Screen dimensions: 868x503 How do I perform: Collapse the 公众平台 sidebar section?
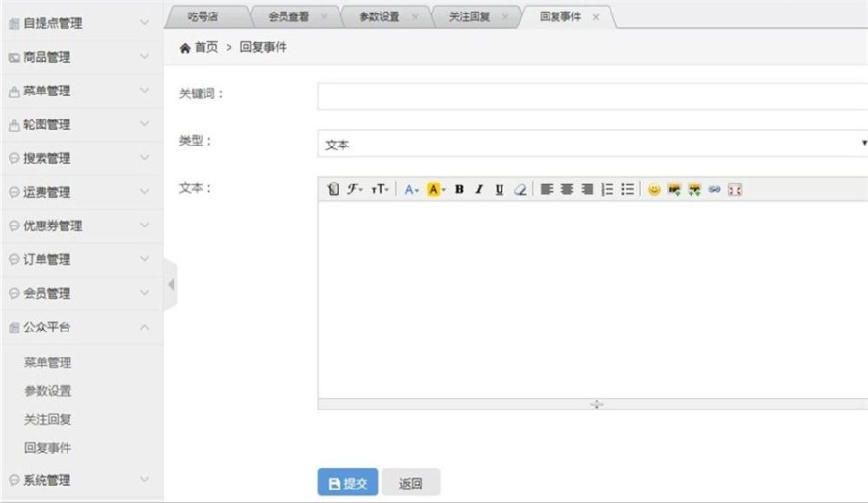tap(81, 328)
